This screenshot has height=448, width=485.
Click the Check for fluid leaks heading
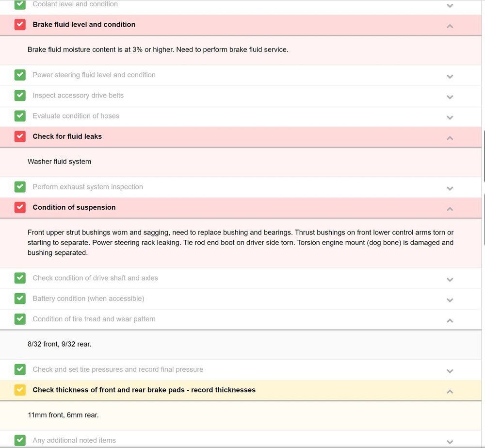pyautogui.click(x=67, y=137)
